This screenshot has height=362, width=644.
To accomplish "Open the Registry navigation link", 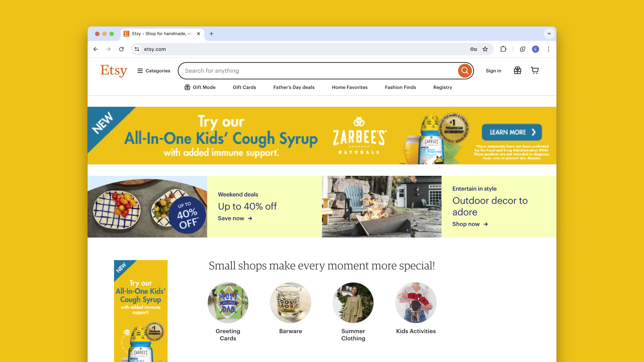I will click(x=442, y=87).
